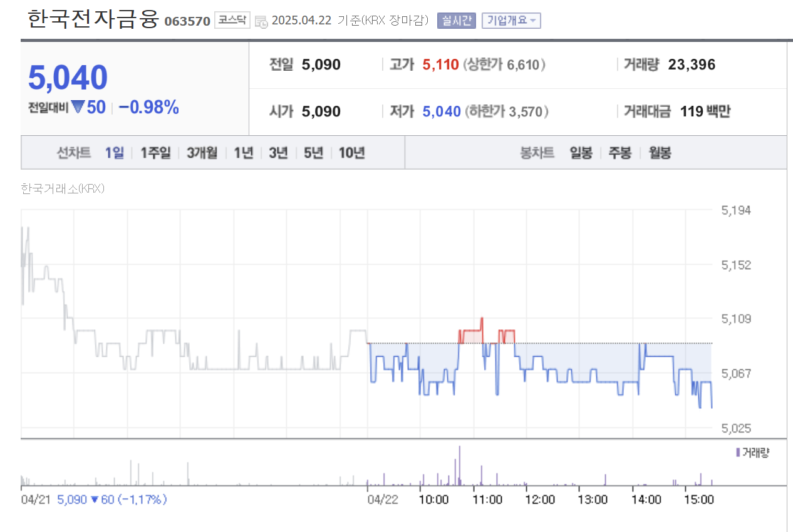The height and width of the screenshot is (532, 793).
Task: Click the 5,152 y-axis label
Action: point(736,265)
